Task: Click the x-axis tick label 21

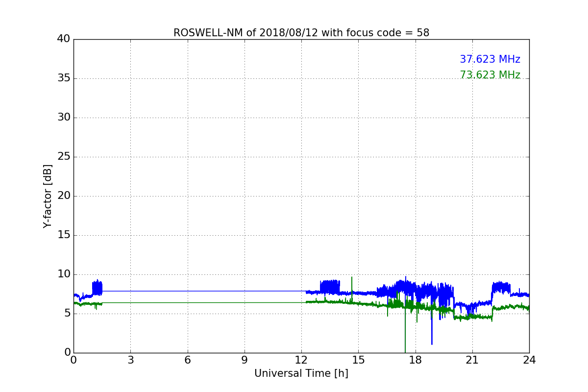Action: tap(472, 360)
